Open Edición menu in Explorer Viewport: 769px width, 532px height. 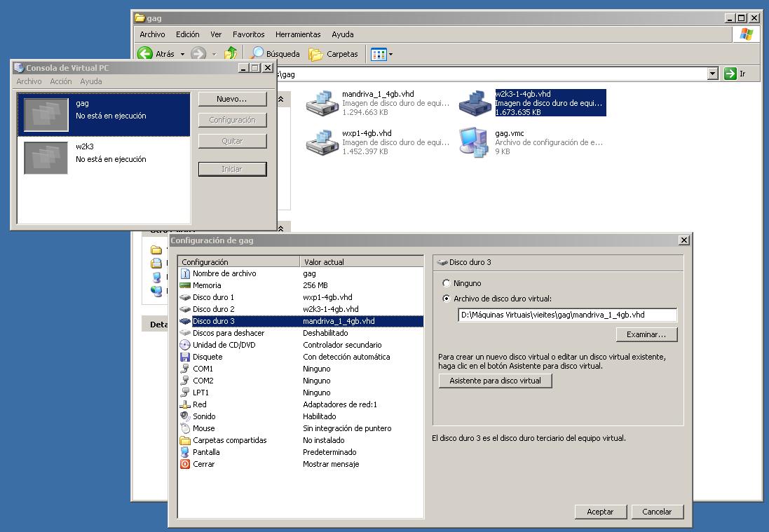(187, 34)
